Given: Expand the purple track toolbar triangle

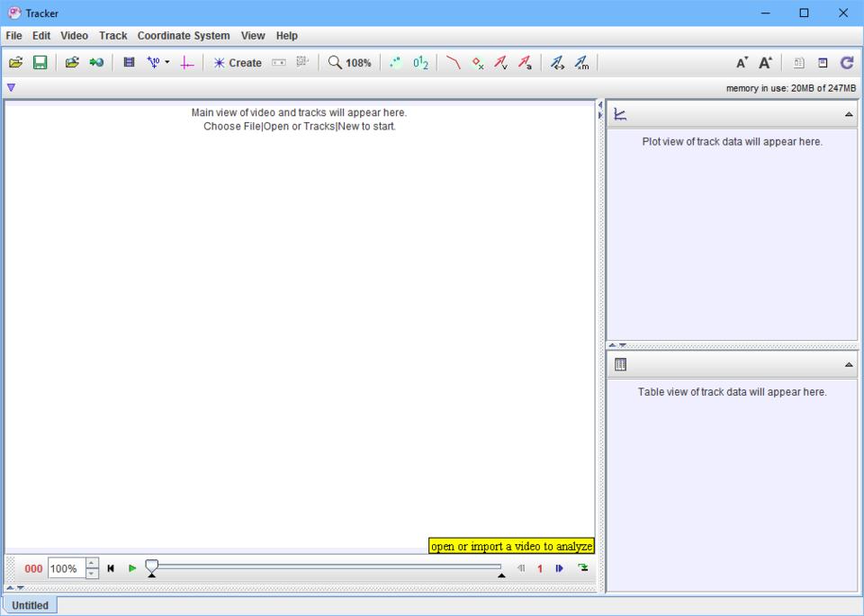Looking at the screenshot, I should point(11,88).
